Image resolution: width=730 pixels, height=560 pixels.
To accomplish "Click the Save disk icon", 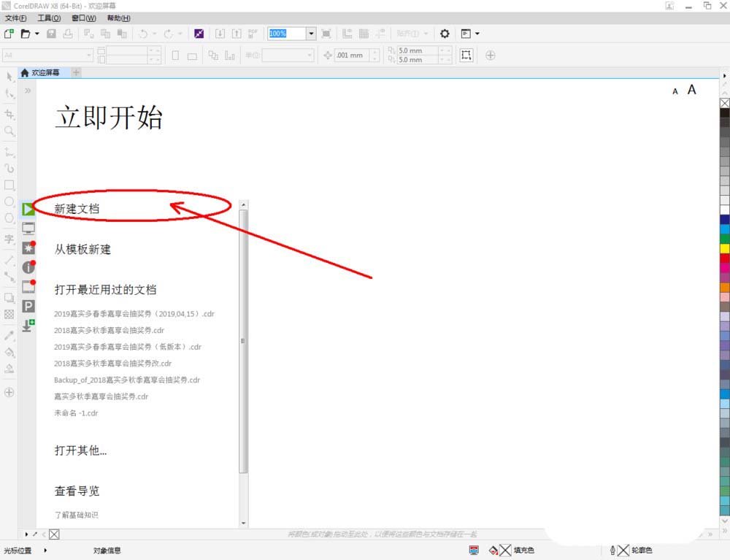I will coord(51,34).
